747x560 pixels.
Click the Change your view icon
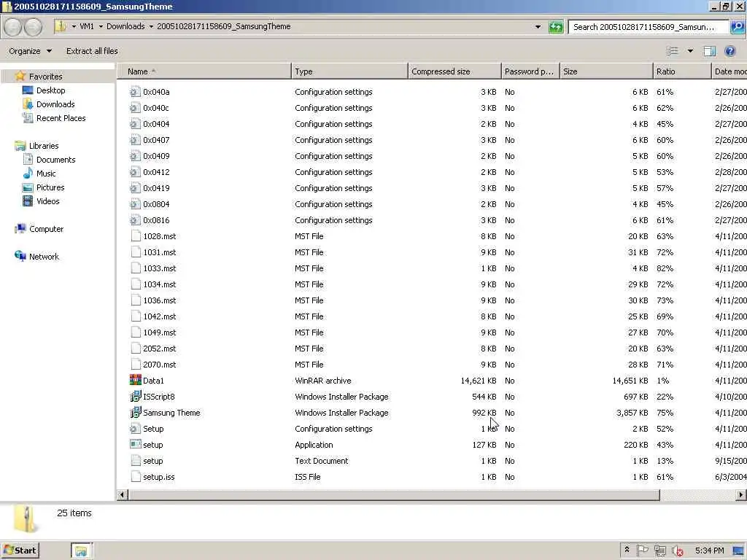672,51
